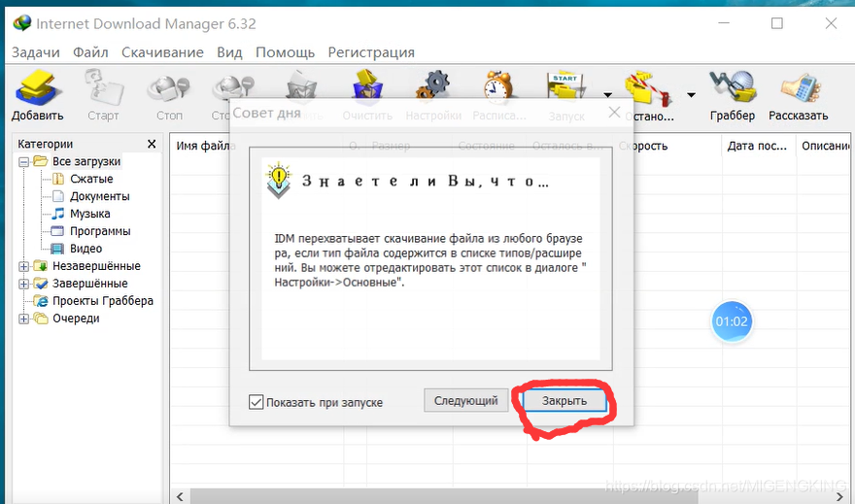Screen dimensions: 855x504
Task: Click the blue 01:02 timer bubble
Action: (x=732, y=321)
